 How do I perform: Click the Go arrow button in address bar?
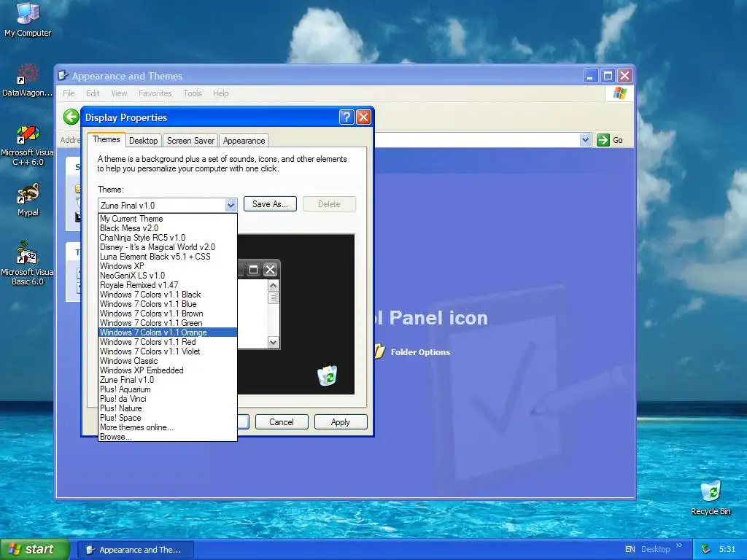click(603, 140)
